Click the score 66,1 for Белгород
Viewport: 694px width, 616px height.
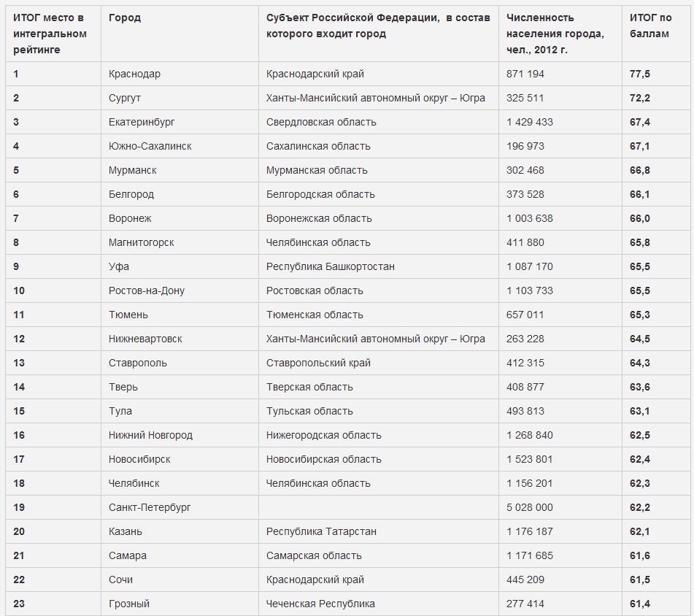pos(640,194)
